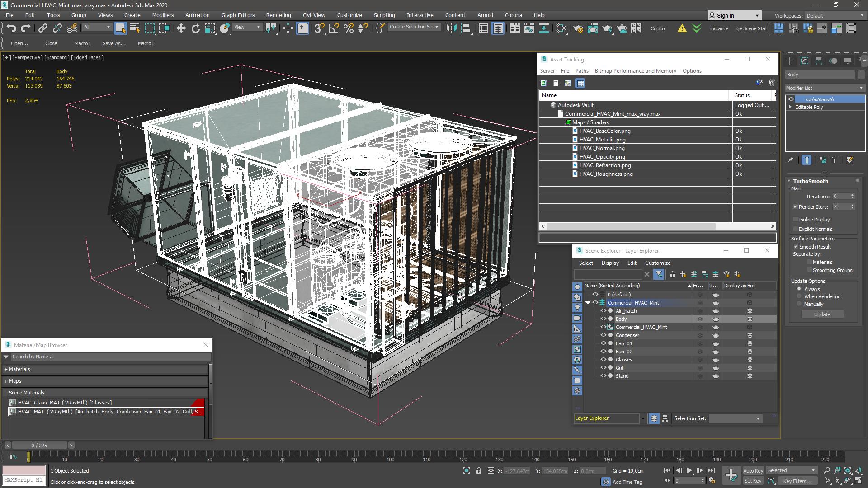Select Manually update option

point(799,304)
